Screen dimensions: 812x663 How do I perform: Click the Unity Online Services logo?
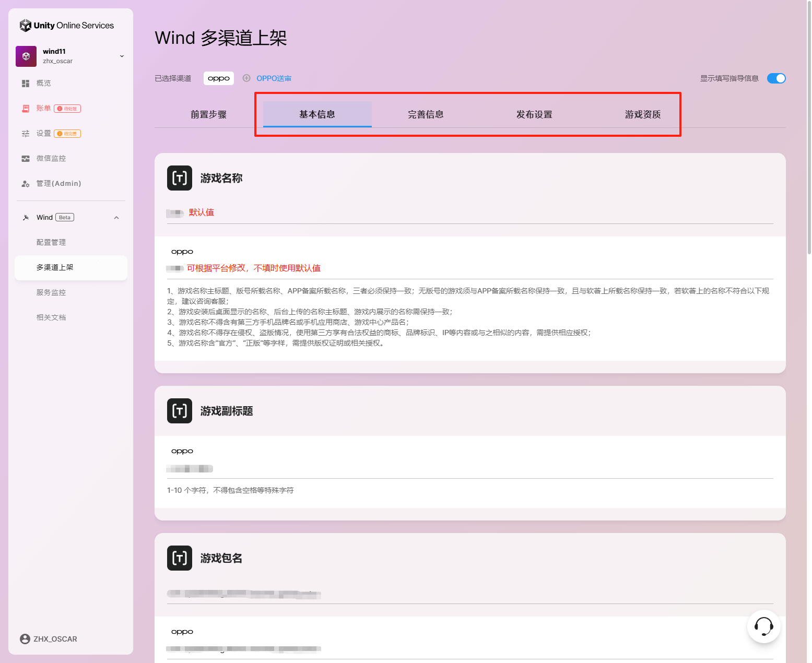(66, 26)
